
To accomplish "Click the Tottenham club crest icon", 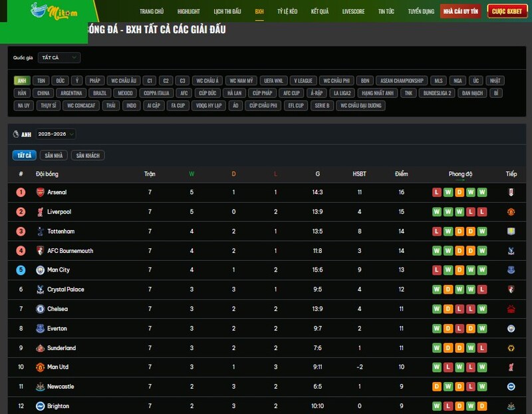I will point(40,231).
